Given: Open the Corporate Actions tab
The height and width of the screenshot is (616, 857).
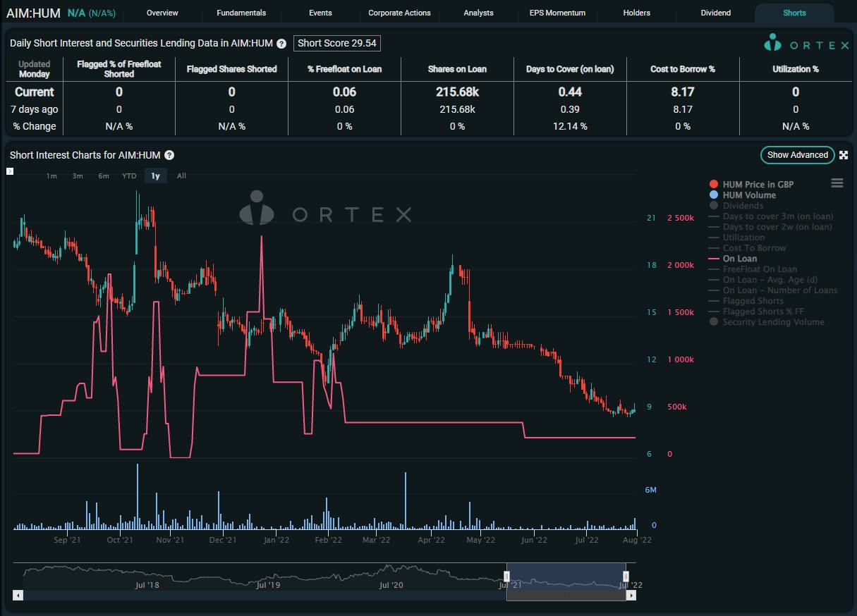Looking at the screenshot, I should click(399, 13).
